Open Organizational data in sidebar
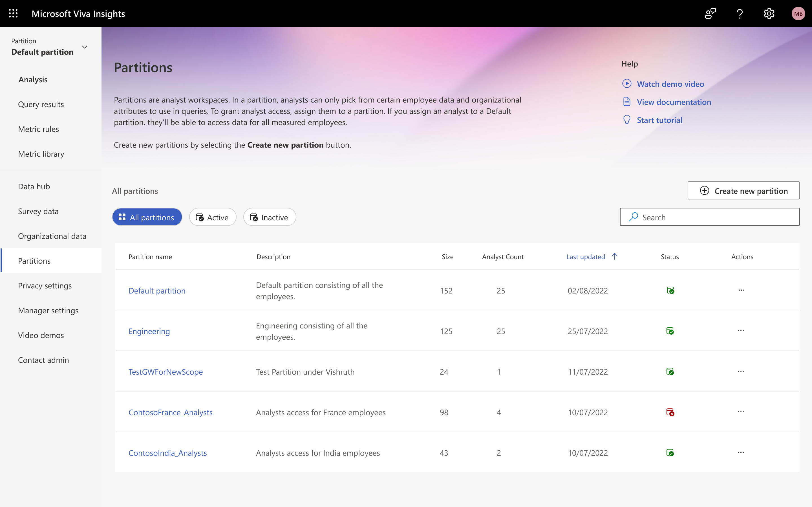 (x=52, y=236)
